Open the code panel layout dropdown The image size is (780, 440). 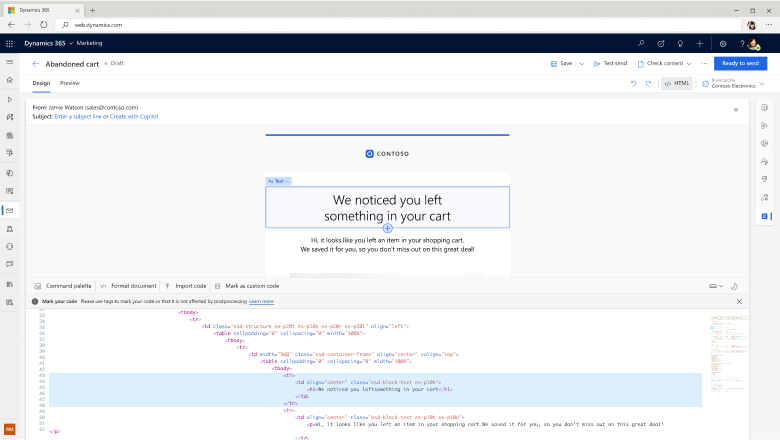point(716,286)
